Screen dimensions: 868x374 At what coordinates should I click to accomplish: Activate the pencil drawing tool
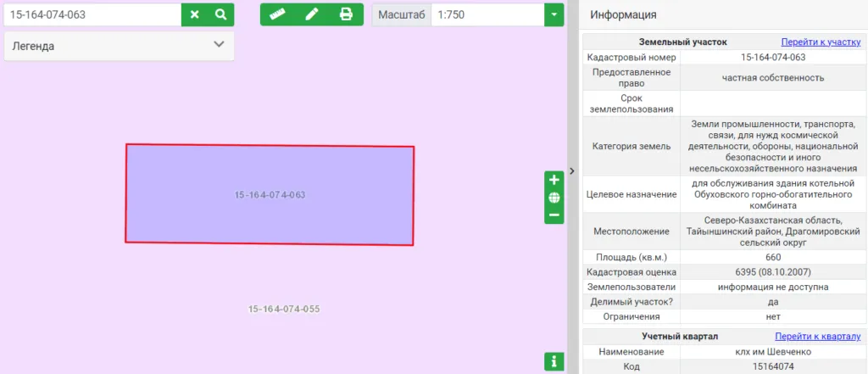[x=311, y=14]
